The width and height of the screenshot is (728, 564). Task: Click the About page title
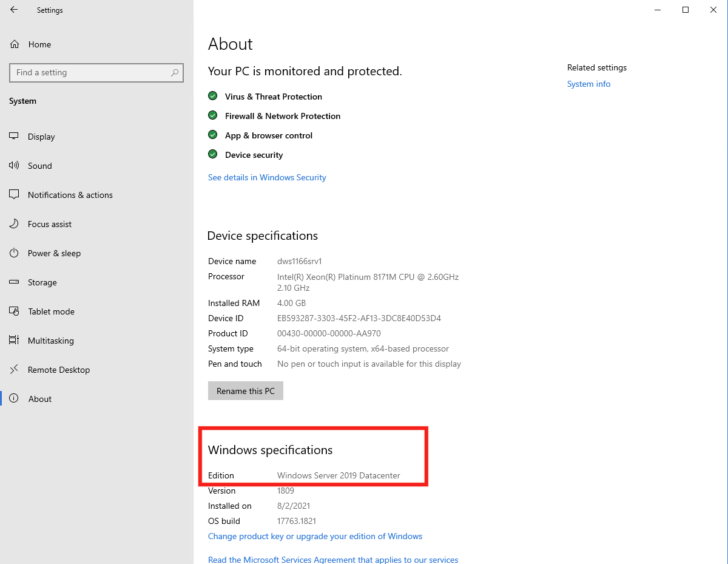[231, 44]
